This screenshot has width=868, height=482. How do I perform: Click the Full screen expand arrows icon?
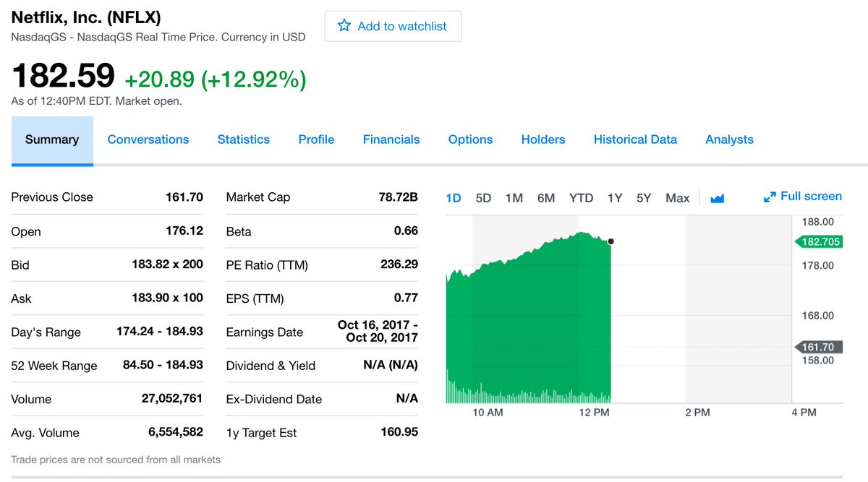[770, 197]
